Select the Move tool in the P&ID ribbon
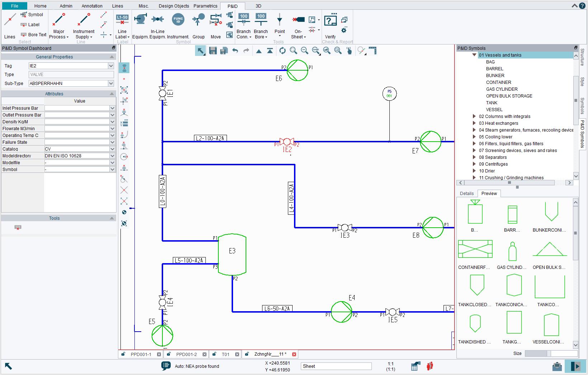 coord(215,25)
